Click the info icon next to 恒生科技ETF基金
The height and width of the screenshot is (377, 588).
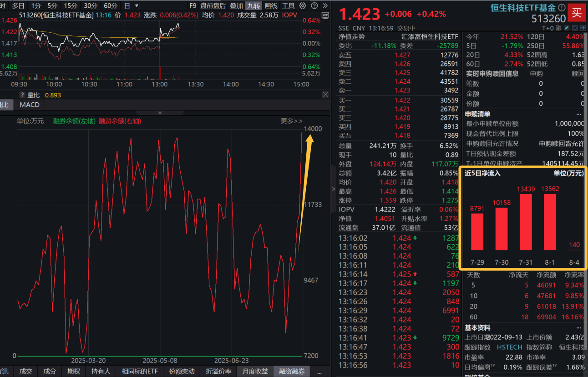[563, 7]
